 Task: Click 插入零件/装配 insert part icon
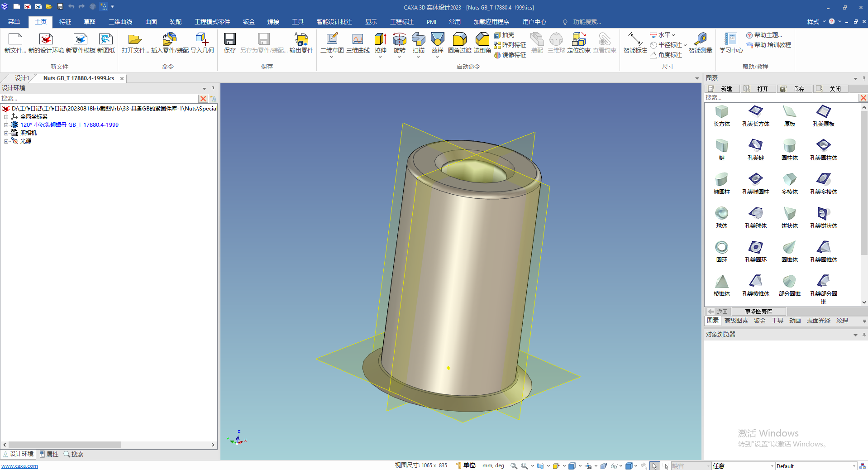tap(169, 39)
